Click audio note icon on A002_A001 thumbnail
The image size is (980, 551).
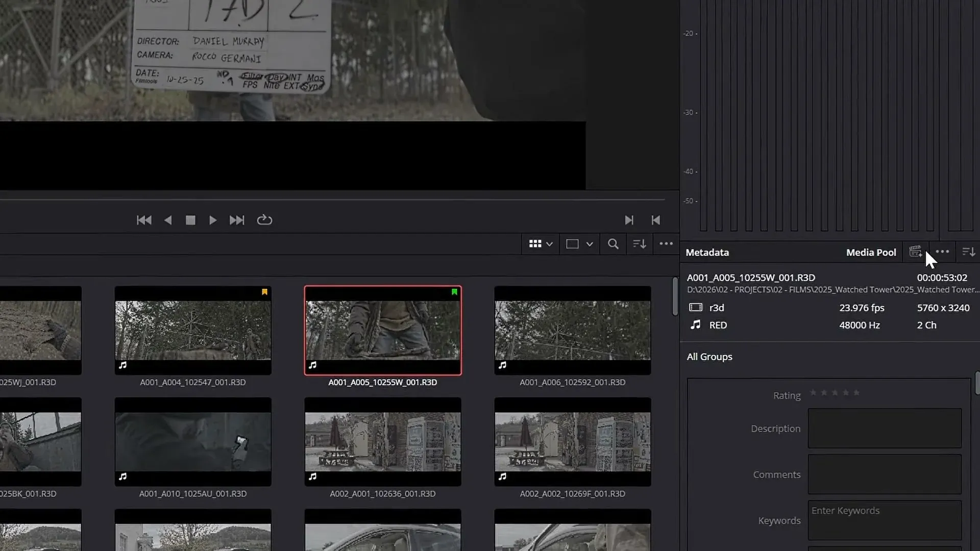coord(312,477)
